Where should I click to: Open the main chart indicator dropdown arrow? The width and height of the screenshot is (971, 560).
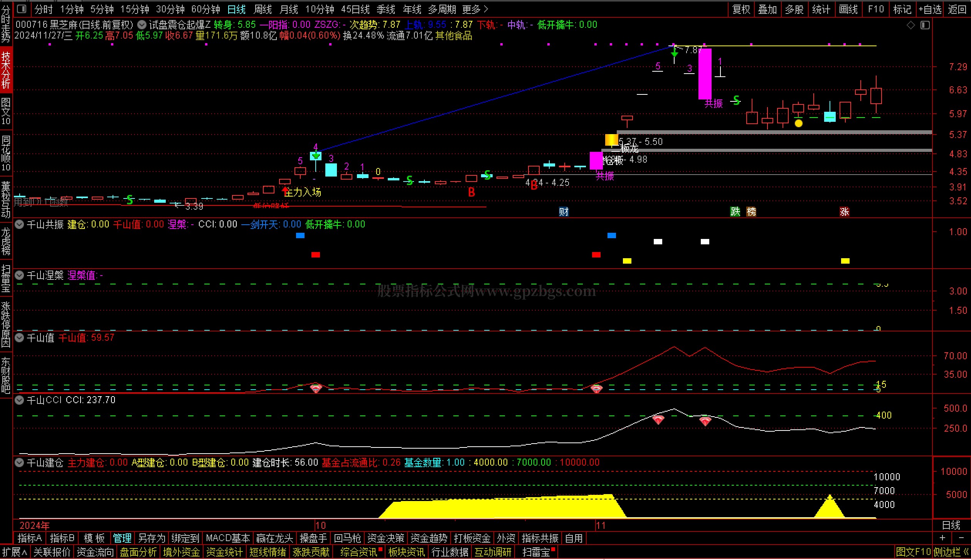tap(142, 25)
